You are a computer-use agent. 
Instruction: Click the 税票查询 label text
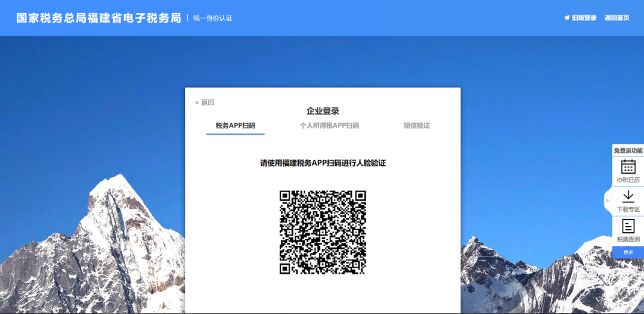point(628,239)
